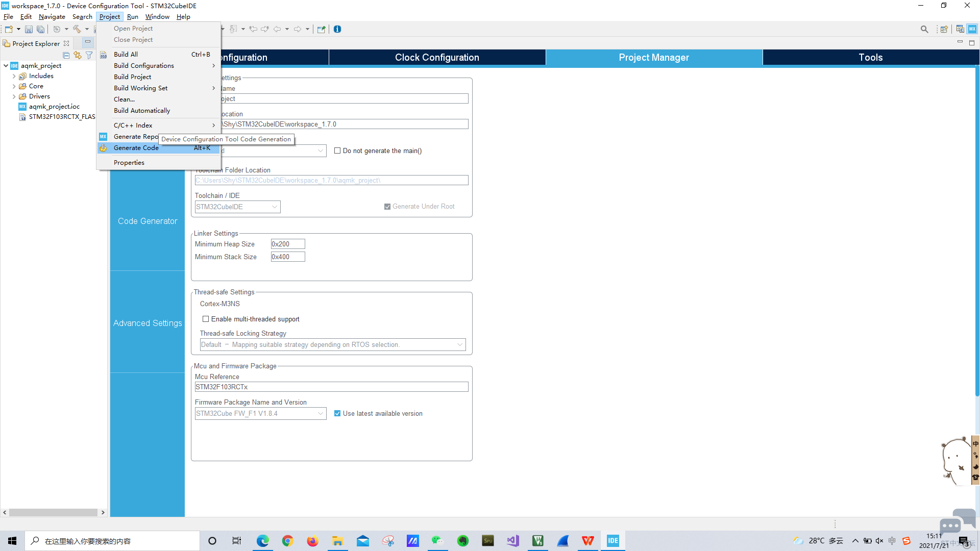The image size is (980, 551).
Task: Open Google Chrome from the taskbar
Action: point(287,541)
